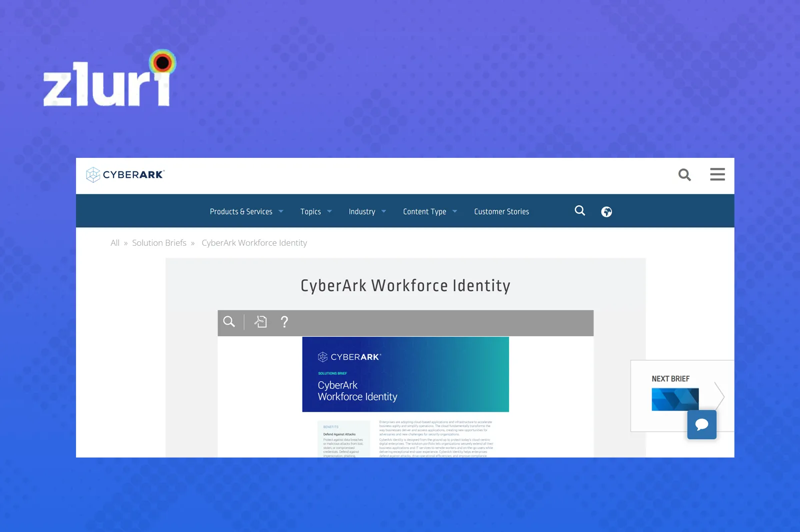This screenshot has height=532, width=800.
Task: Select the Next Brief thumbnail image
Action: [675, 399]
